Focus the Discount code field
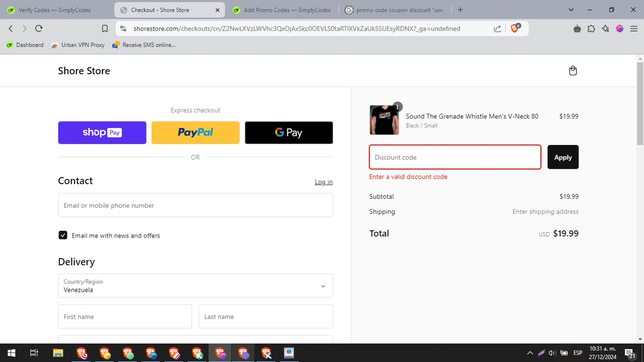The image size is (644, 362). tap(455, 157)
